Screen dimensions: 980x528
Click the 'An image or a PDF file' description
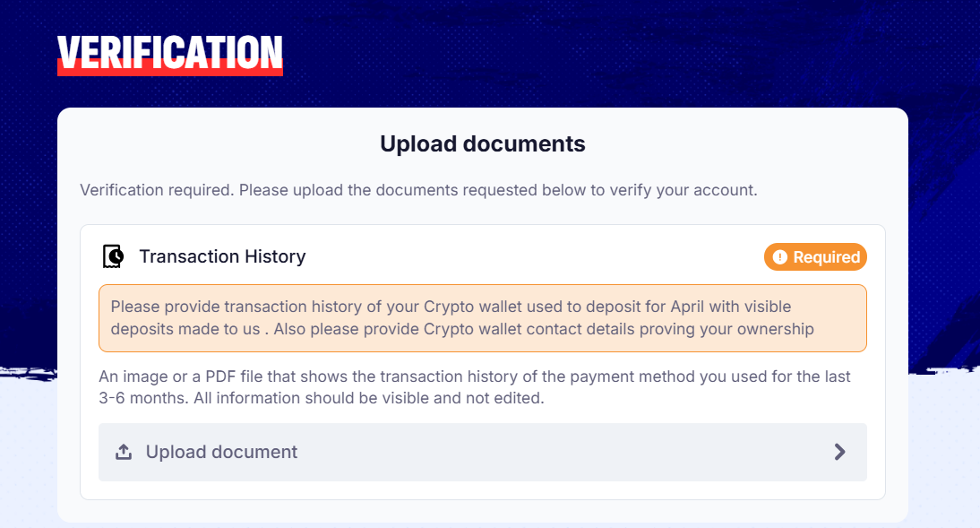[475, 377]
